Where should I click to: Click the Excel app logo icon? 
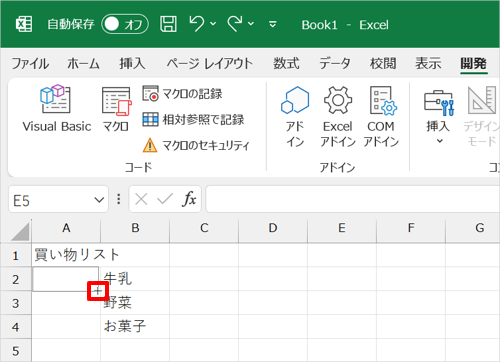[24, 24]
